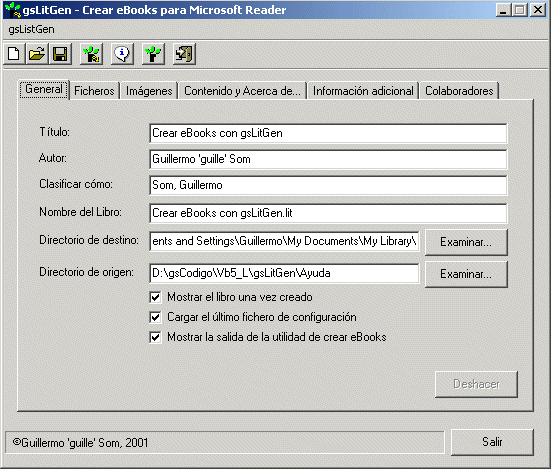Screen dimensions: 551x469
Task: Click the Directorio de origen path field
Action: [x=284, y=273]
